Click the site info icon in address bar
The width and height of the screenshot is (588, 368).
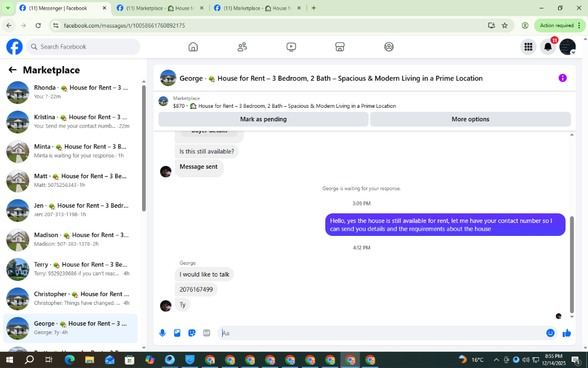coord(56,25)
